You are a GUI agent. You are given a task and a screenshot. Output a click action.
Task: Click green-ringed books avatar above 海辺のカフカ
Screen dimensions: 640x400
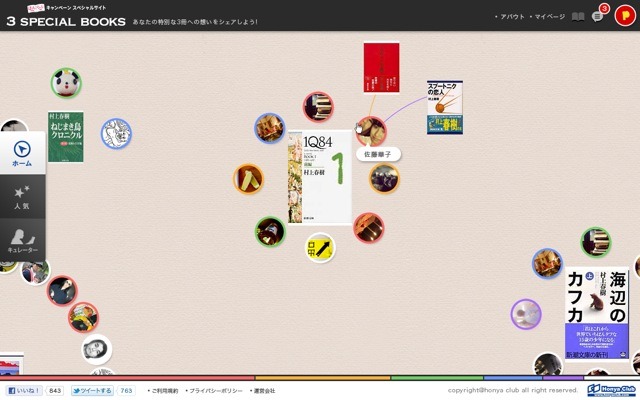tap(596, 242)
